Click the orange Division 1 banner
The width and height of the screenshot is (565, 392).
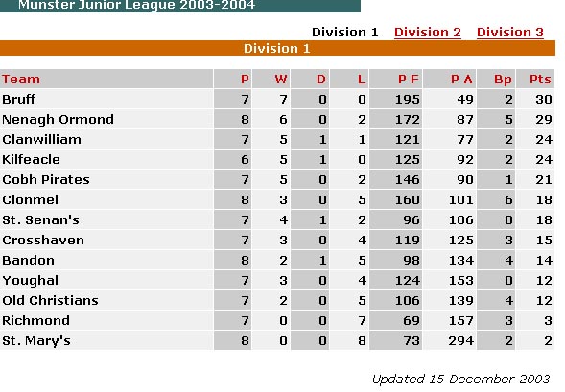(x=277, y=48)
